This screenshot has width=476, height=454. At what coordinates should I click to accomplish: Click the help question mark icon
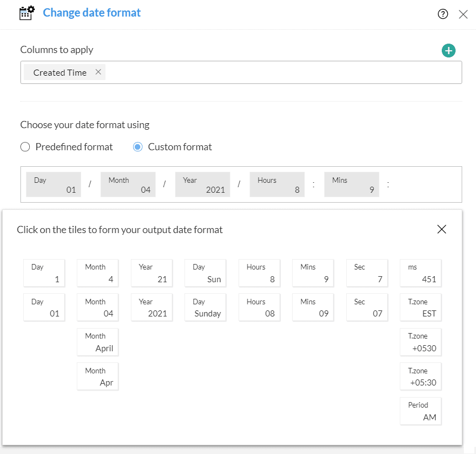442,14
